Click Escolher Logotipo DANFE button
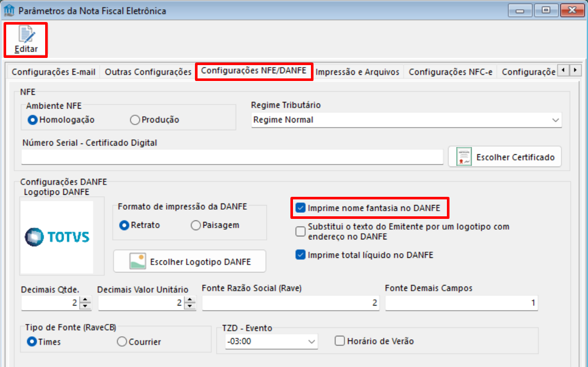This screenshot has width=588, height=367. pos(190,261)
